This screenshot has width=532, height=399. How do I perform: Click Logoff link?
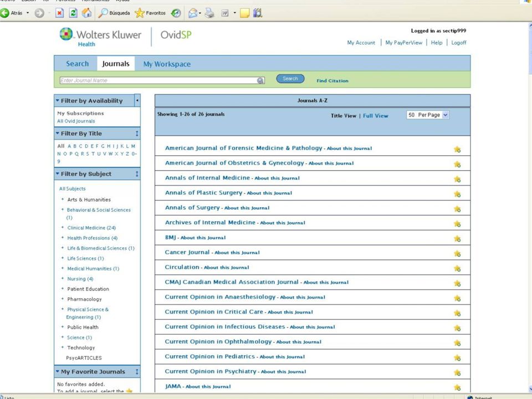click(459, 43)
